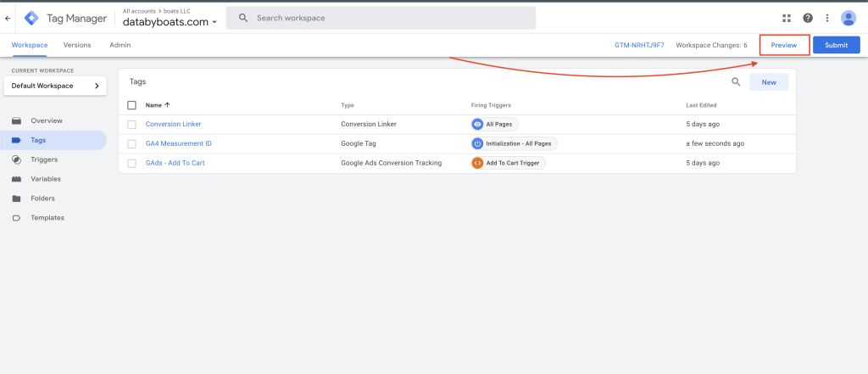
Task: Click the Firing Triggers column header
Action: (491, 104)
